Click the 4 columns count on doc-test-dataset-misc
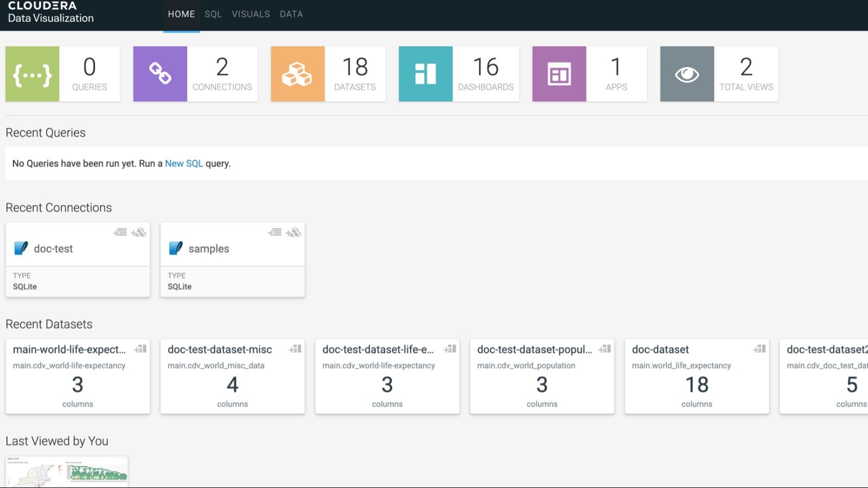This screenshot has width=868, height=488. [x=232, y=384]
